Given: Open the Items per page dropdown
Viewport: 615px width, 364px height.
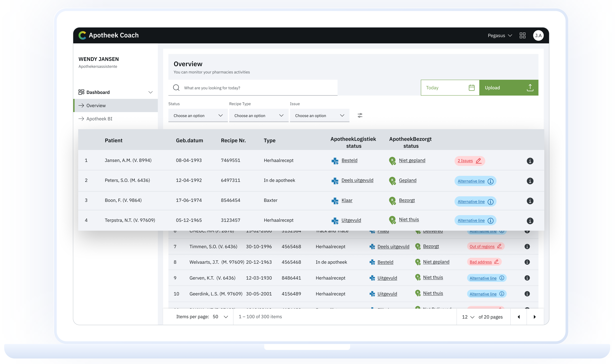Looking at the screenshot, I should tap(220, 317).
